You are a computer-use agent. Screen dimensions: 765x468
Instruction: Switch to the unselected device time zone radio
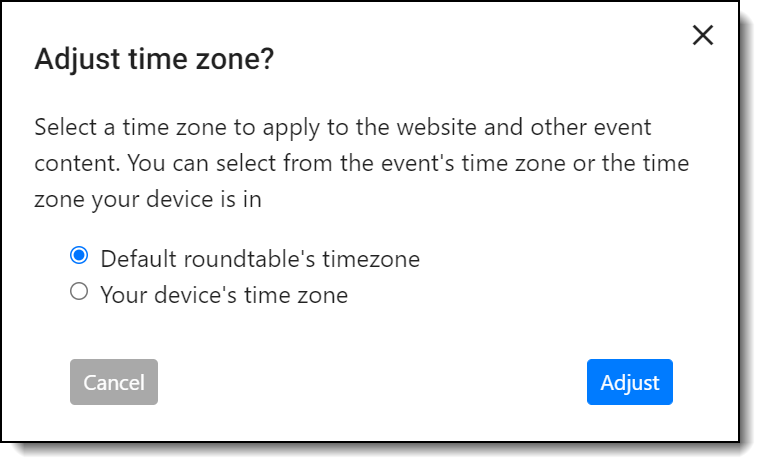pos(79,293)
